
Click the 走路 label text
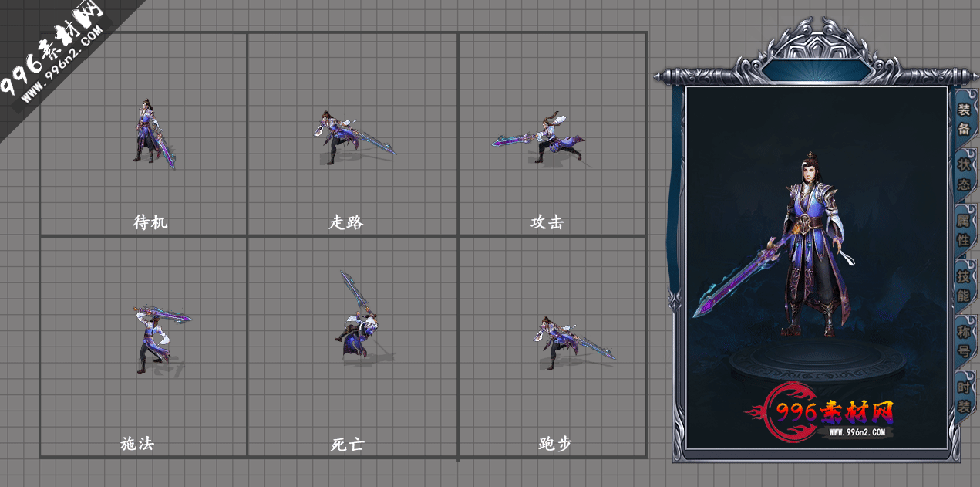click(346, 222)
